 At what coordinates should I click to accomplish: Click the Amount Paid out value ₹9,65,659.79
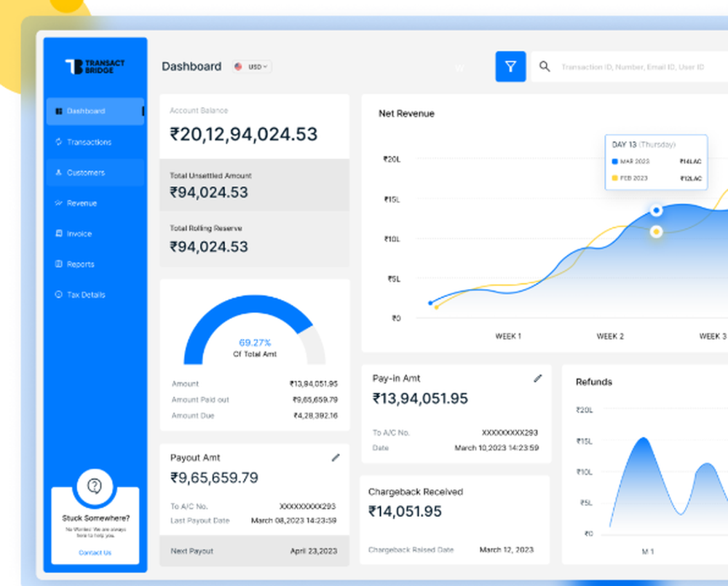[315, 400]
